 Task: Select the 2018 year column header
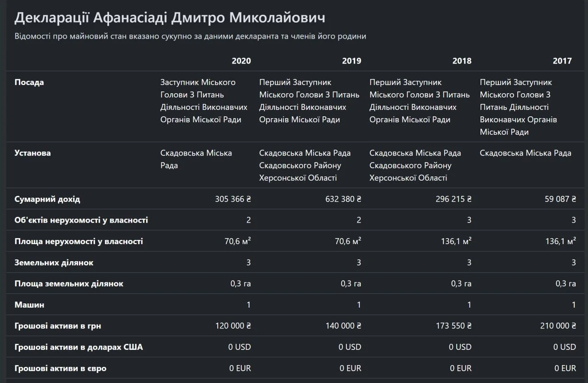(x=462, y=61)
